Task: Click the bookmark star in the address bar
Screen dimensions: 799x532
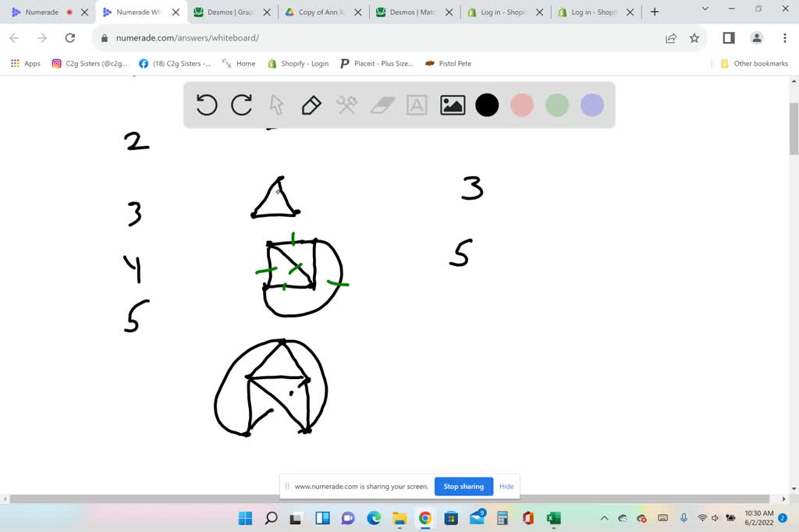Action: click(x=694, y=37)
